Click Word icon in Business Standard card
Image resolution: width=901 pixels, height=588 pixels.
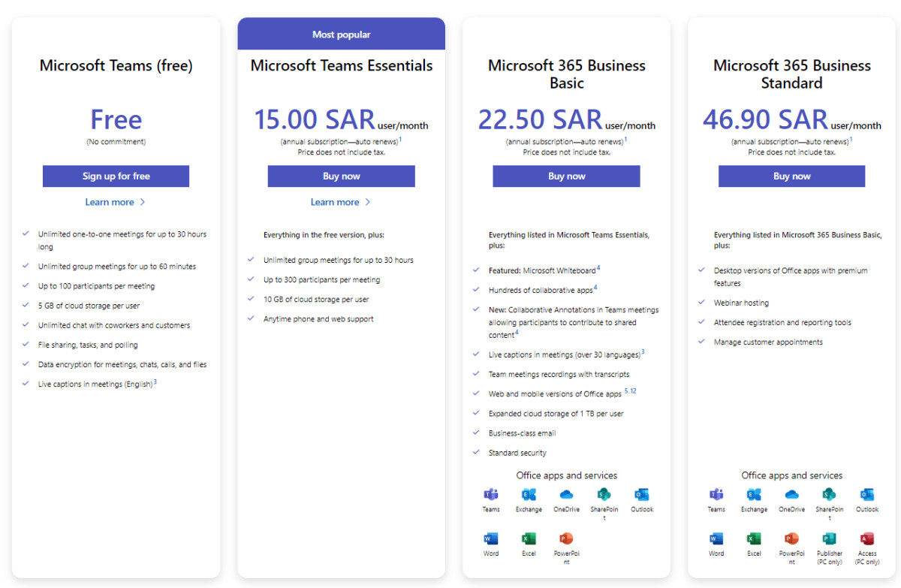point(716,538)
